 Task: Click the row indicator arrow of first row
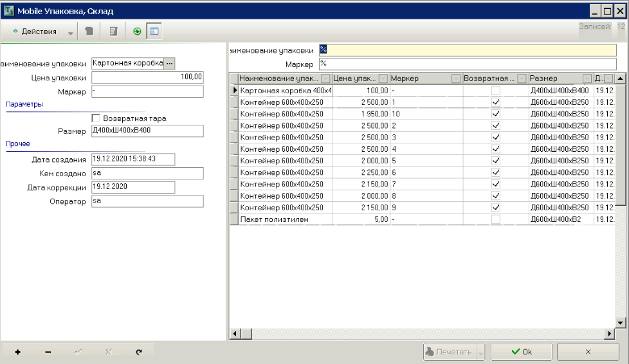click(x=234, y=91)
